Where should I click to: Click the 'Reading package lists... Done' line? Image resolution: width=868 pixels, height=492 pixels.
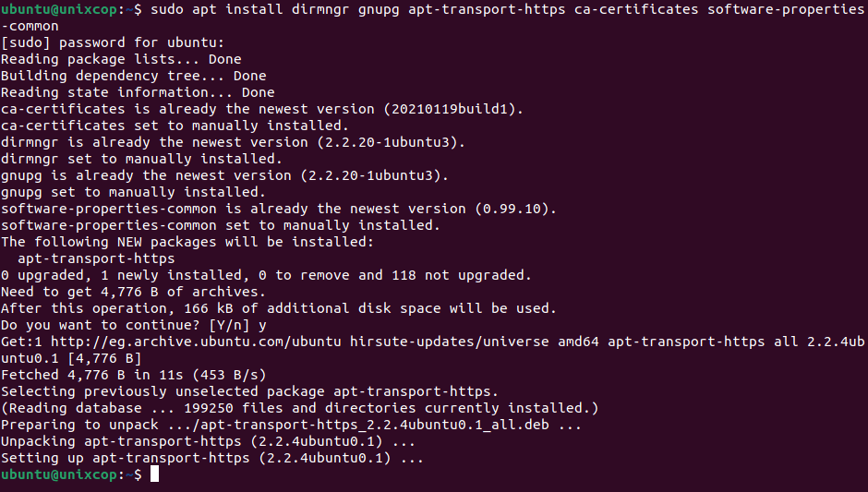(121, 59)
